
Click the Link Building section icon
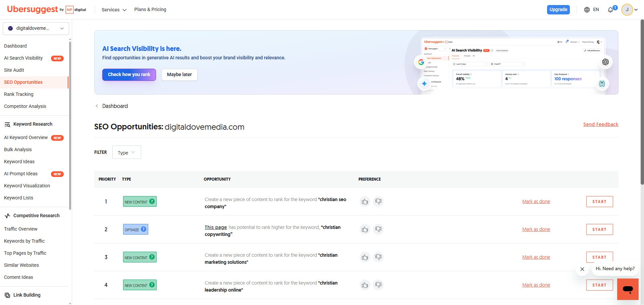[x=7, y=295]
